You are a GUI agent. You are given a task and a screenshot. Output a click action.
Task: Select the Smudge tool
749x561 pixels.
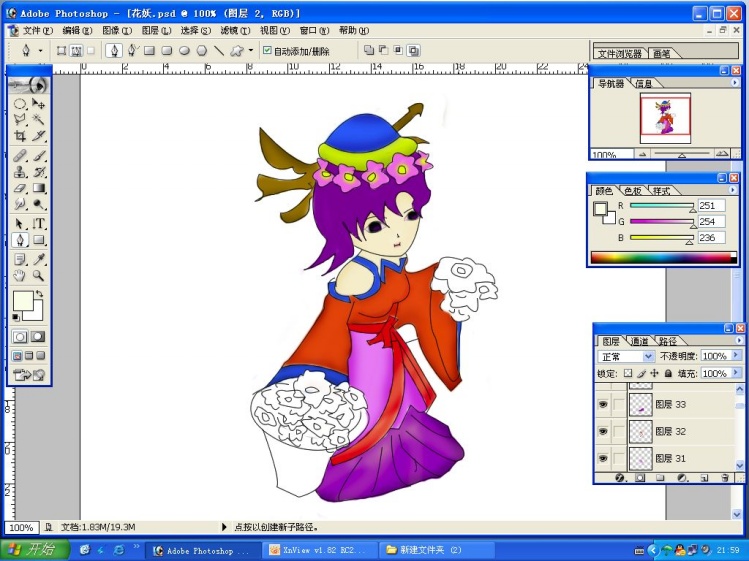pos(20,205)
